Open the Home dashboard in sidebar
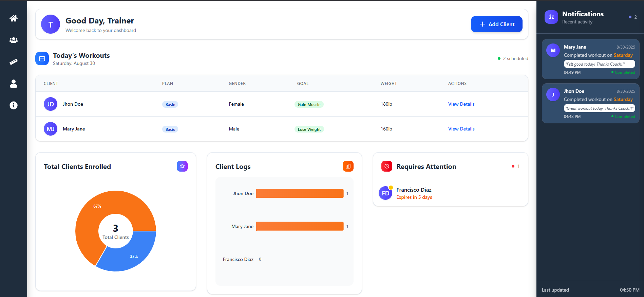Screen dimensions: 644x297 click(x=14, y=18)
